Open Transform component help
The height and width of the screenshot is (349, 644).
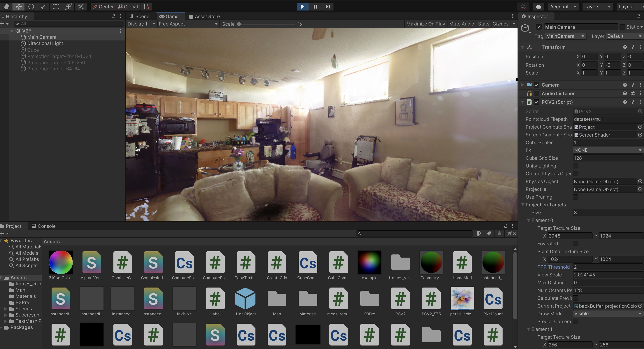point(625,47)
